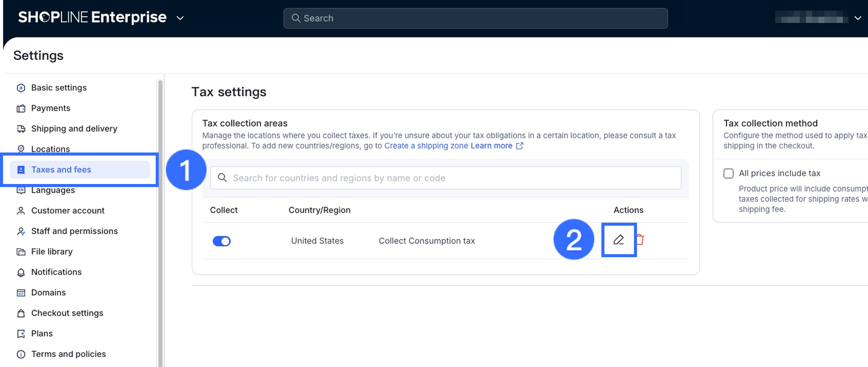Open the account menu chevron at top right

[x=858, y=18]
